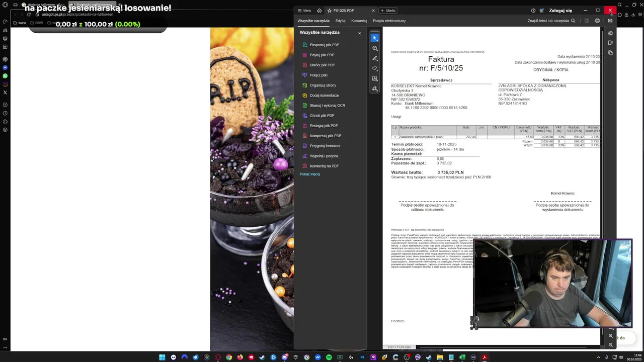Open WhatsApp in the browser sidebar
Viewport: 644px width, 362px height.
click(x=5, y=76)
